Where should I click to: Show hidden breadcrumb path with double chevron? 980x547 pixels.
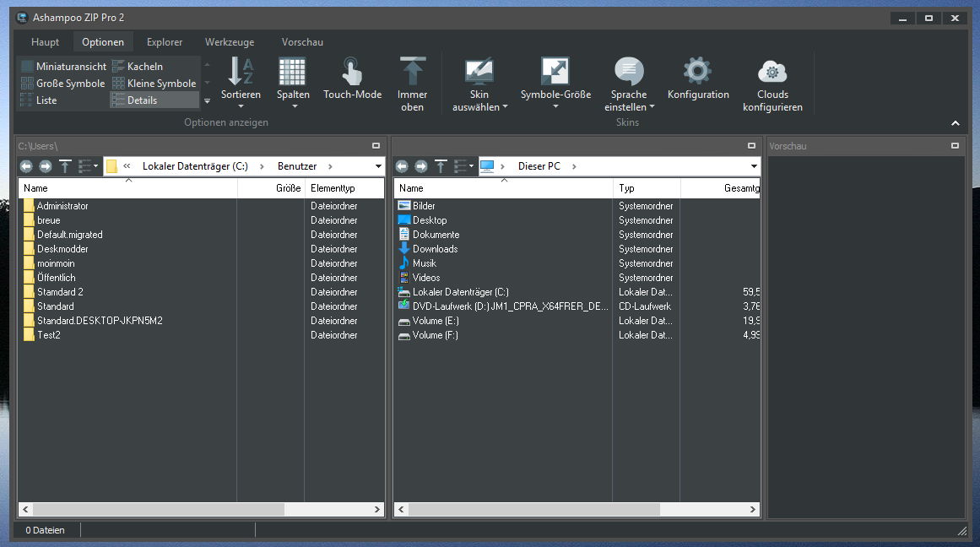point(127,166)
